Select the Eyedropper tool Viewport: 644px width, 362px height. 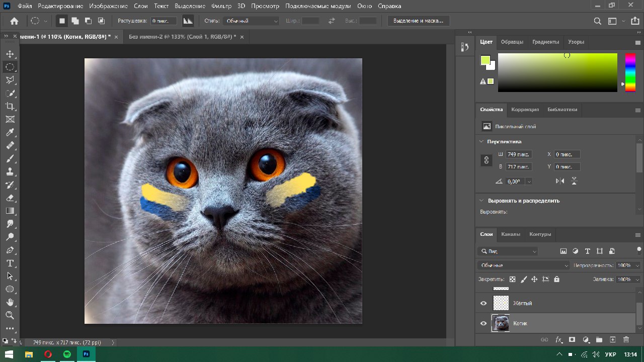point(10,132)
